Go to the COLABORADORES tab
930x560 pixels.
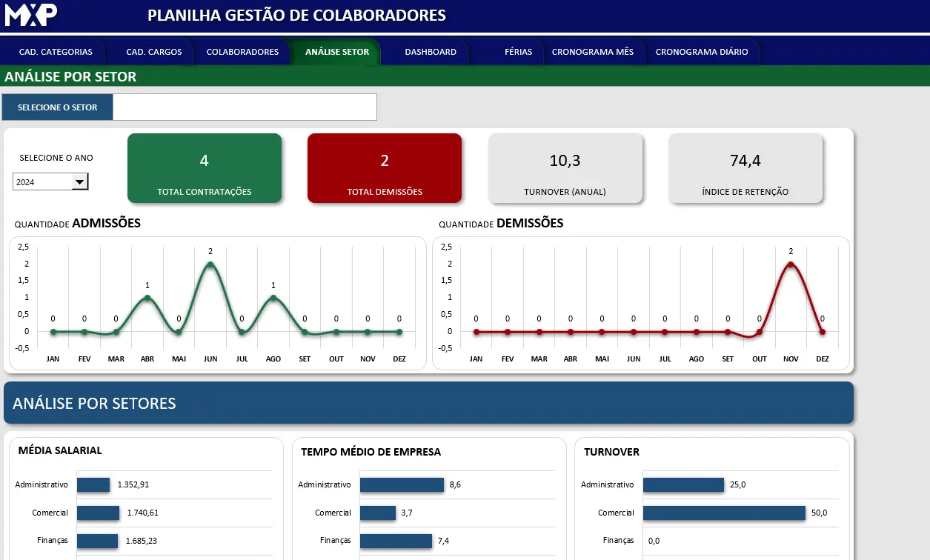tap(242, 52)
